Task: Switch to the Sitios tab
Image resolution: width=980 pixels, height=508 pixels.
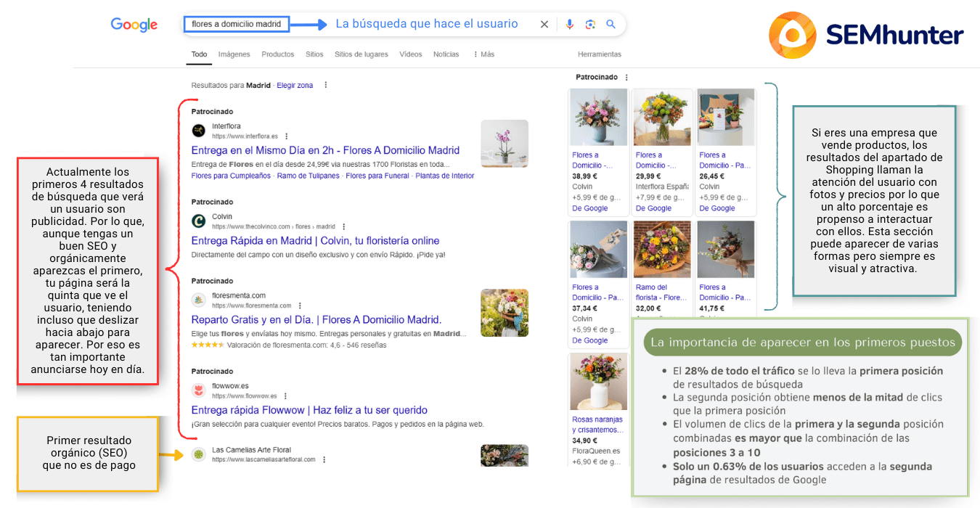Action: (x=314, y=54)
